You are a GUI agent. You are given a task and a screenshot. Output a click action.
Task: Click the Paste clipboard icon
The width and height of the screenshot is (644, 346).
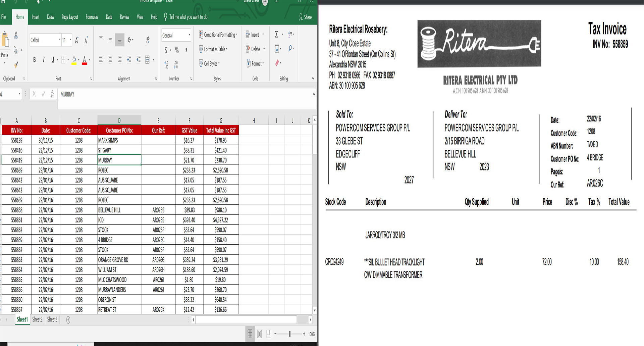pos(5,40)
